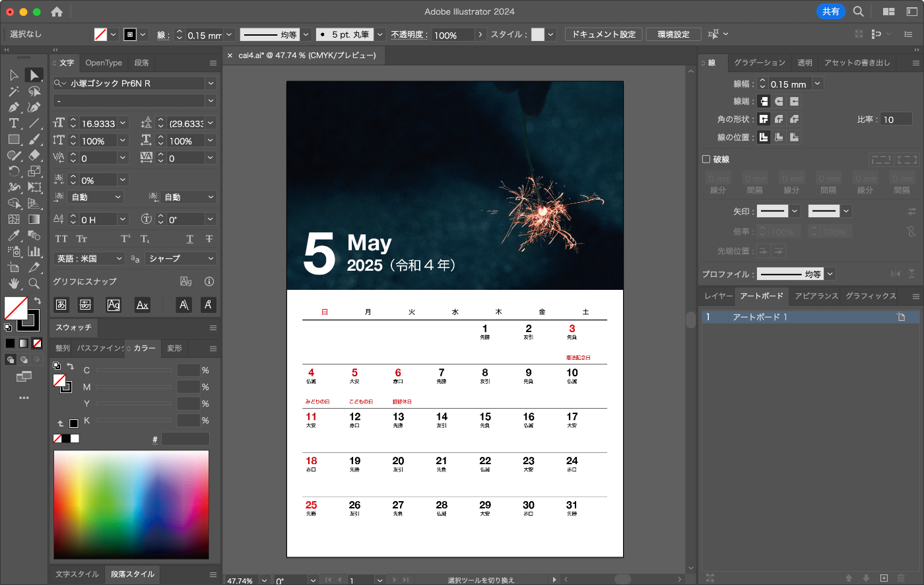The width and height of the screenshot is (924, 585).
Task: Open the Home screen icon
Action: tap(57, 12)
